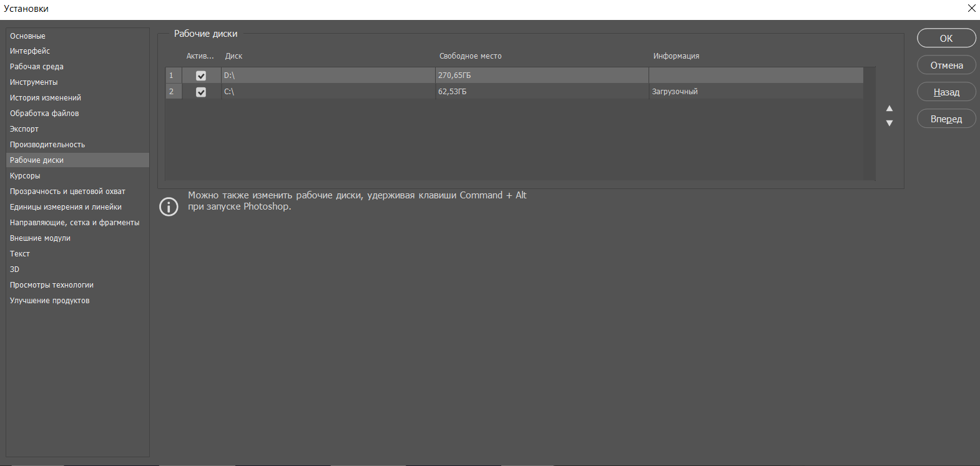
Task: Switch to Рабочая среда settings
Action: (x=78, y=67)
